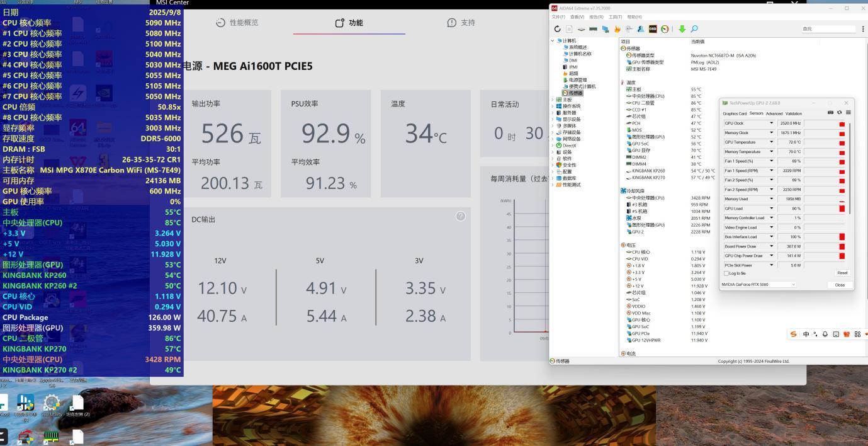Click the 查找 search field in AIDA64
Viewport: 868px width, 446px height.
point(830,29)
